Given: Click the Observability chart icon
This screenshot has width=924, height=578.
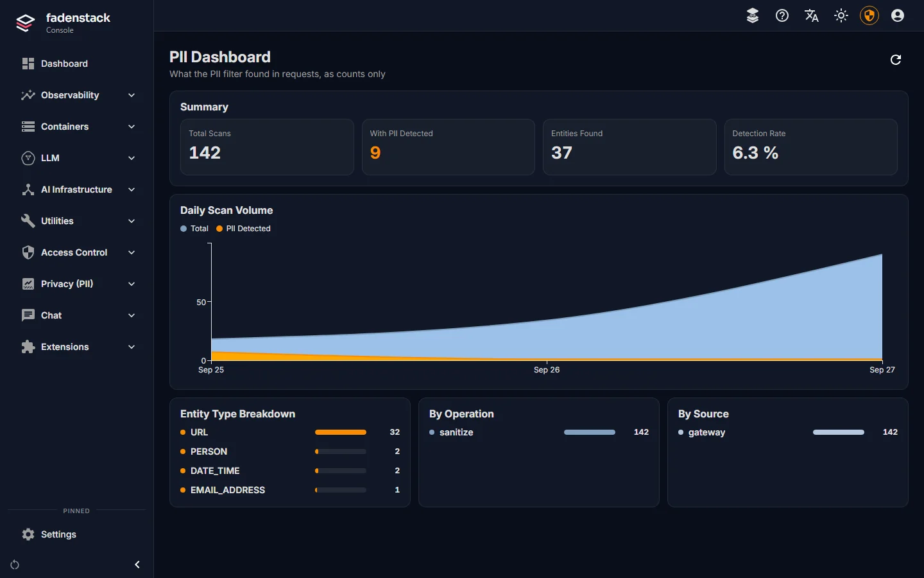Looking at the screenshot, I should point(28,95).
